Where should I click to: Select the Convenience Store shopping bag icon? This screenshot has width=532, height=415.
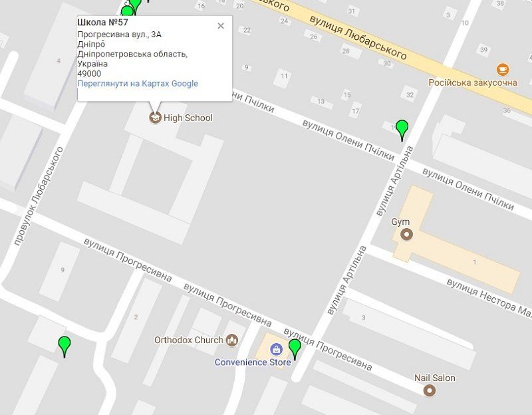[x=275, y=349]
